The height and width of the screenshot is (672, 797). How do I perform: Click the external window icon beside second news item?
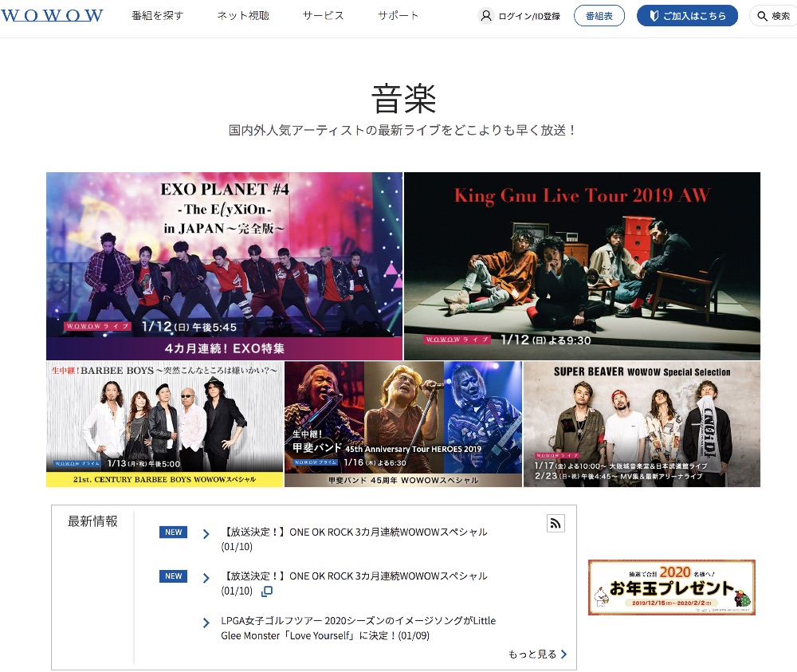tap(267, 591)
